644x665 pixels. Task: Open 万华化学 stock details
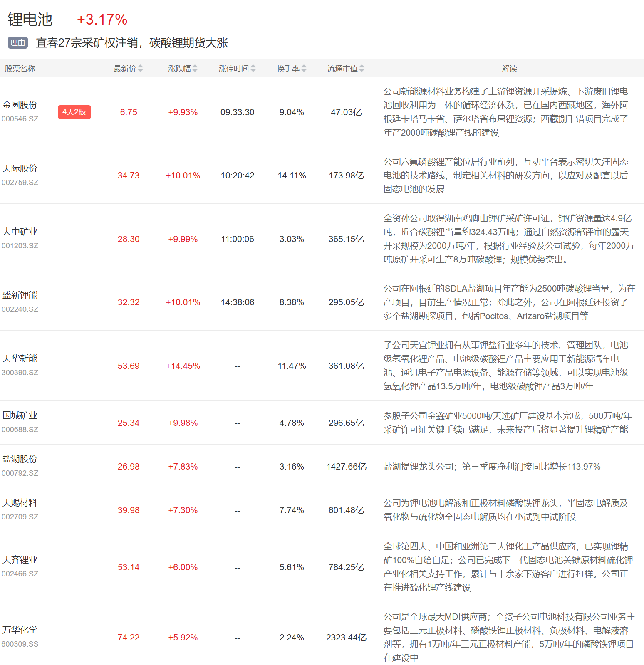[x=20, y=630]
